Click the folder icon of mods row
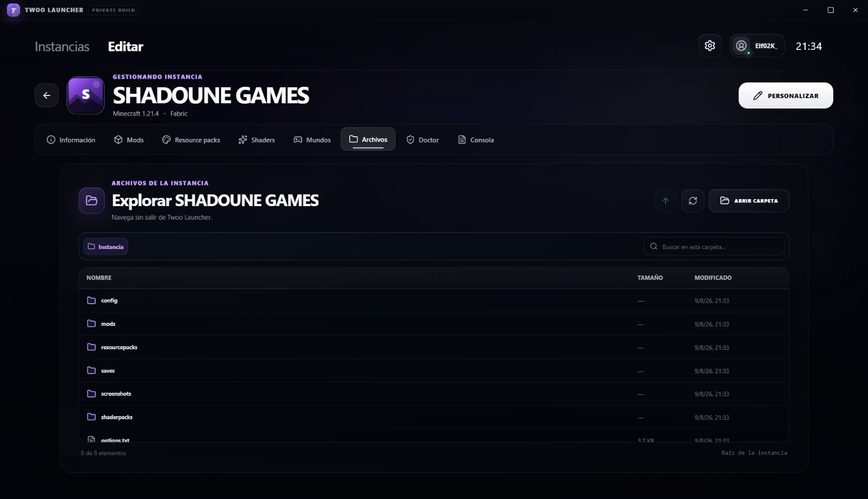 [x=92, y=324]
